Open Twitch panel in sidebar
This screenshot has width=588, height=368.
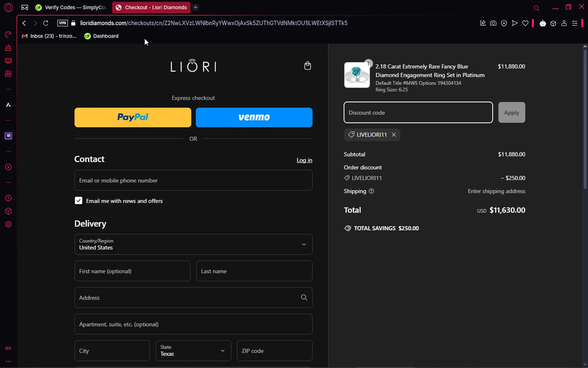click(x=8, y=136)
